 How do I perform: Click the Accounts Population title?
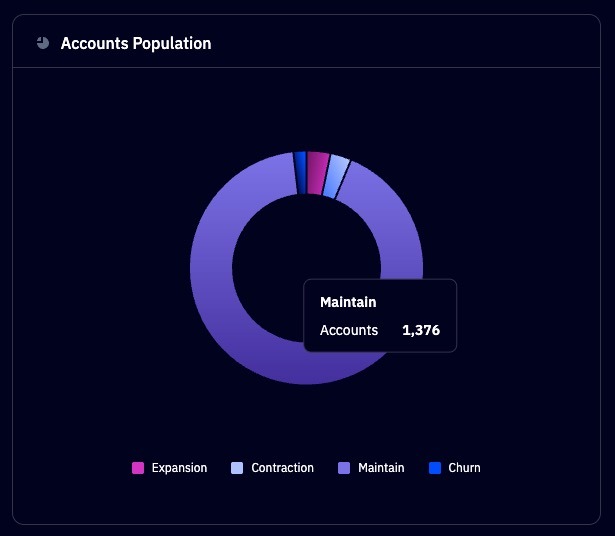[136, 43]
